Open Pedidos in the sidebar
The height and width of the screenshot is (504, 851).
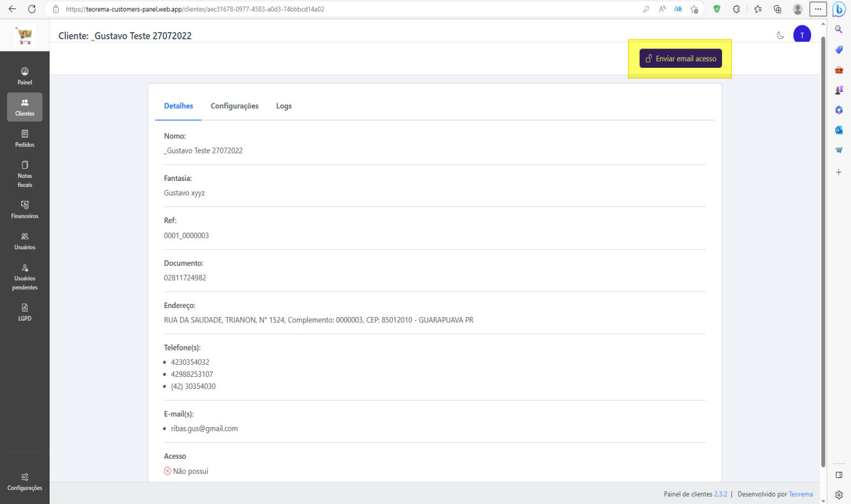[x=25, y=139]
